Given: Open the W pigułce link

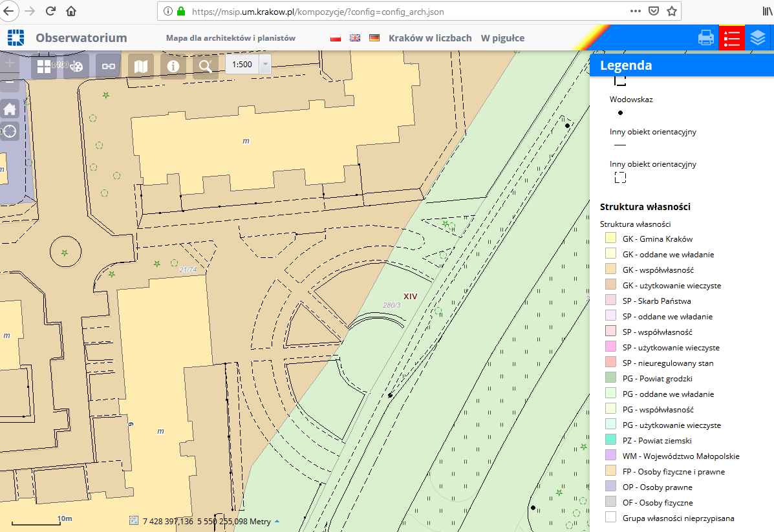Looking at the screenshot, I should [x=502, y=38].
